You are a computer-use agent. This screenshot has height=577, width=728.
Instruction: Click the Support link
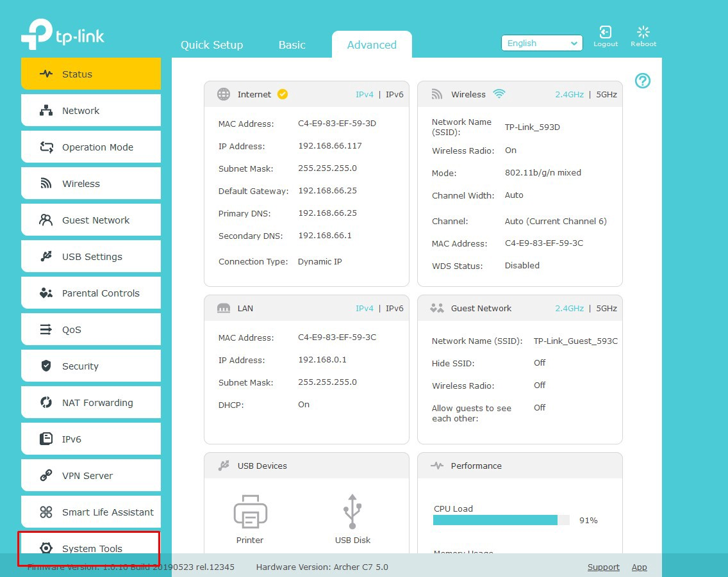pos(603,567)
